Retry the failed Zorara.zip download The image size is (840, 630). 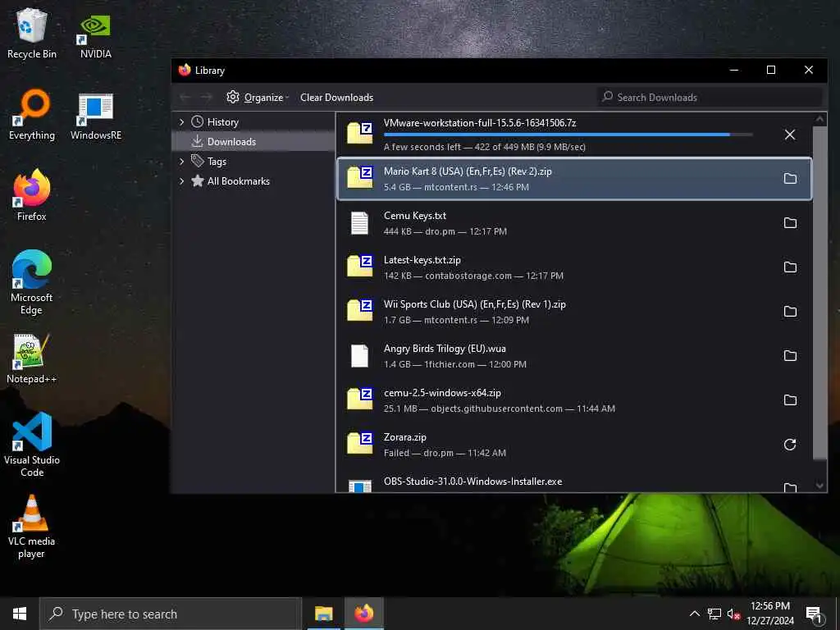pos(790,445)
